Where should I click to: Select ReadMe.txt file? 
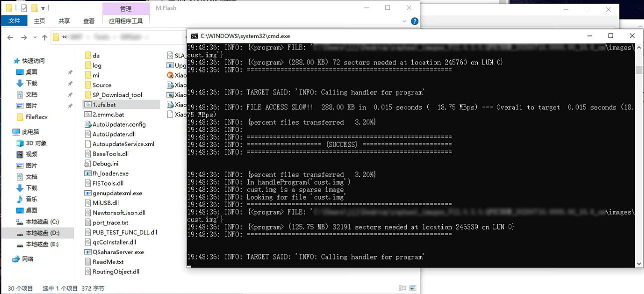(x=108, y=262)
